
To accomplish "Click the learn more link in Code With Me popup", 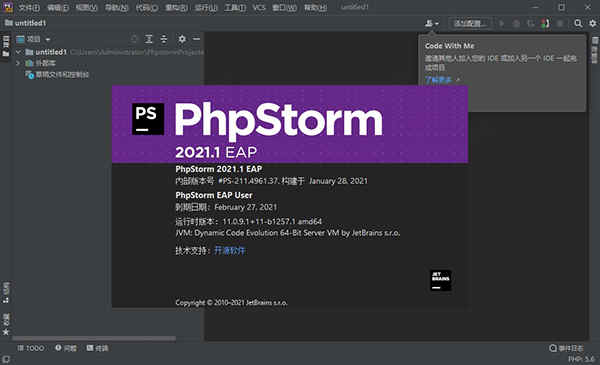I will click(x=439, y=80).
